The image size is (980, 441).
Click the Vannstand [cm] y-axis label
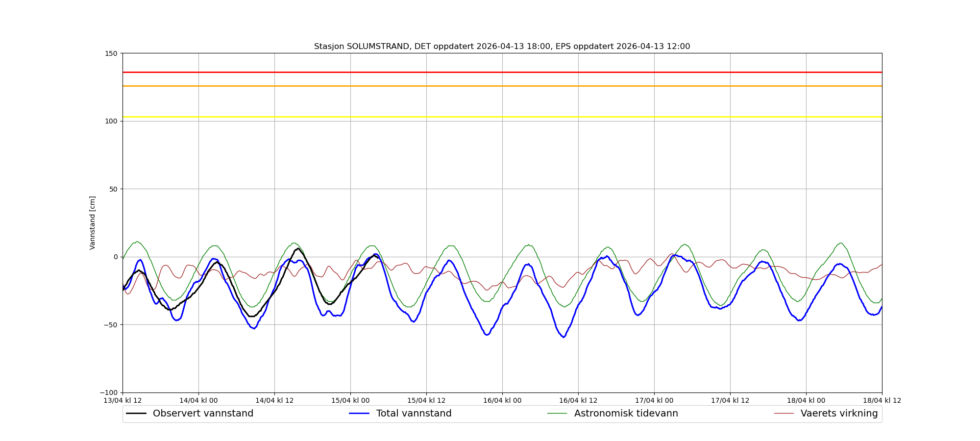click(93, 223)
